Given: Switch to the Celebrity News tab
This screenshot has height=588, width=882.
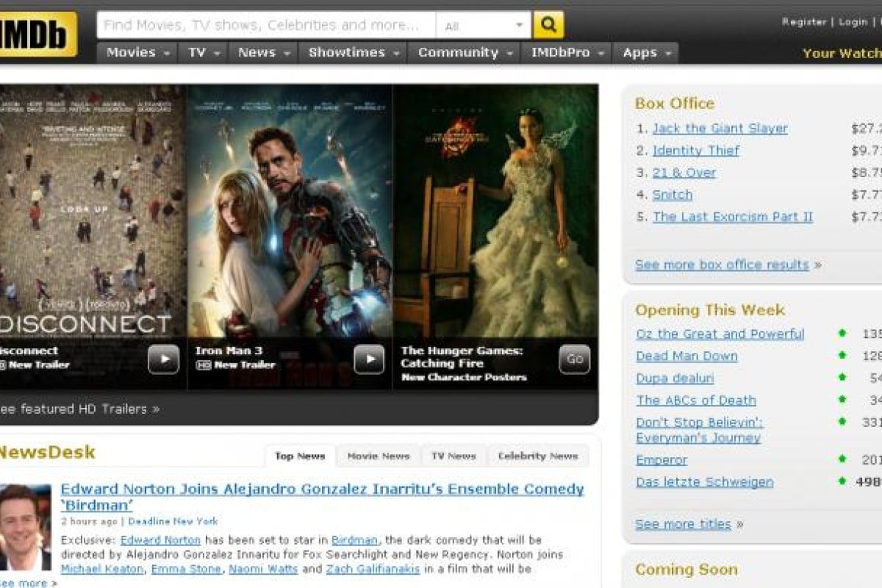Looking at the screenshot, I should [538, 456].
